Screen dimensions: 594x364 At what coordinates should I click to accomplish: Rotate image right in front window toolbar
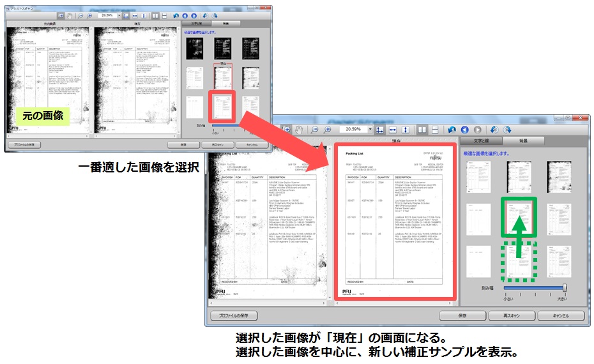coord(507,130)
